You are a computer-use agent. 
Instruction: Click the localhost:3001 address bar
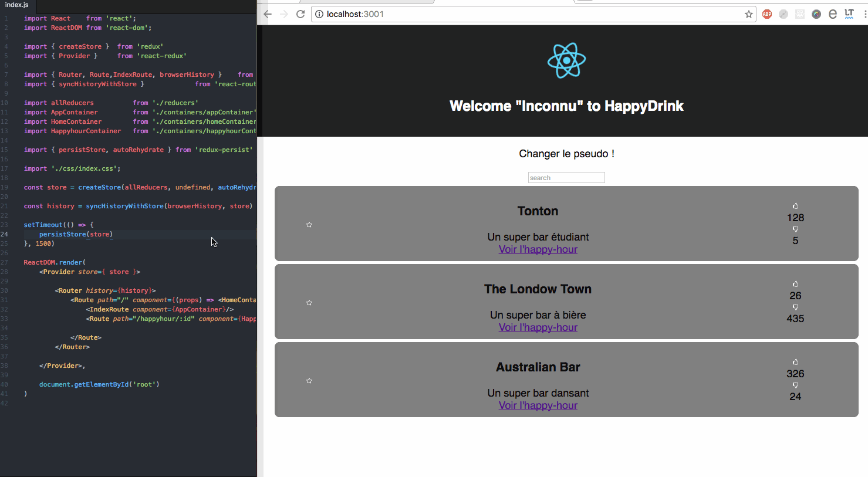click(x=533, y=14)
